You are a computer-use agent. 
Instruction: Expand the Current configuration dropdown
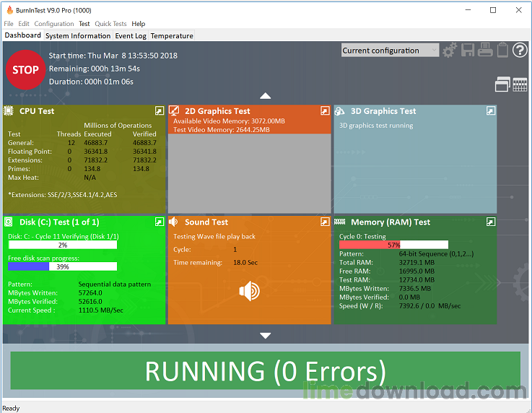(x=390, y=51)
